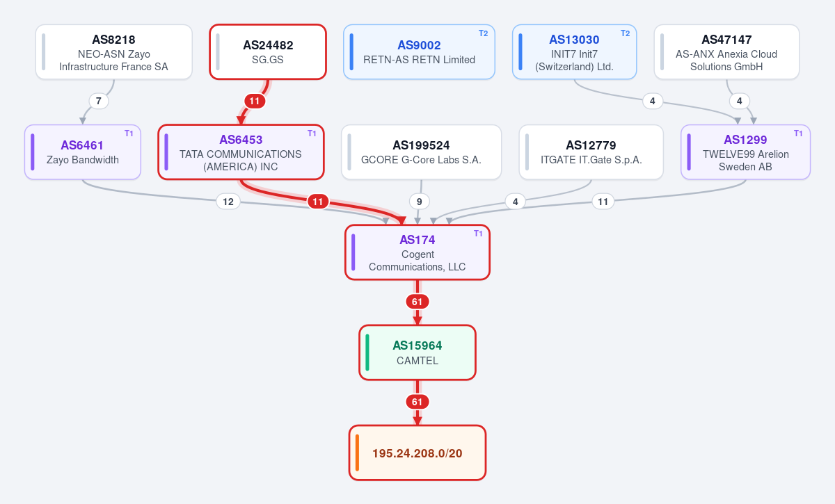This screenshot has width=835, height=504.
Task: Click the 12 badge on Zayo link
Action: tap(228, 202)
